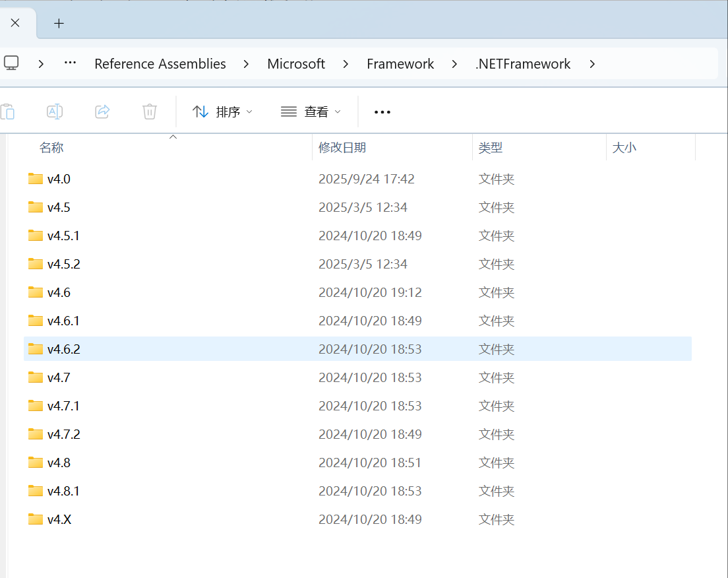Click 文件夹 type cell in v4.X row
728x578 pixels.
point(497,519)
